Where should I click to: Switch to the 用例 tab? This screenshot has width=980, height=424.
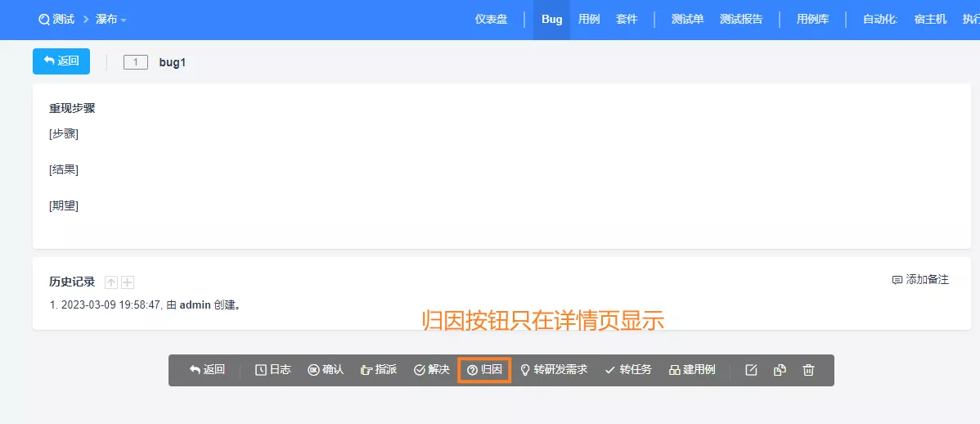(x=589, y=20)
